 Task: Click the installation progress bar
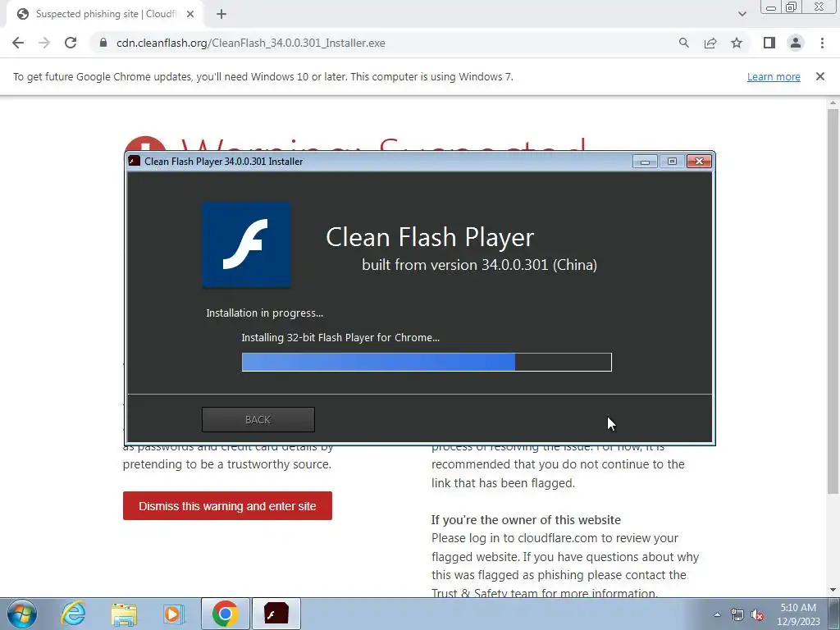427,362
